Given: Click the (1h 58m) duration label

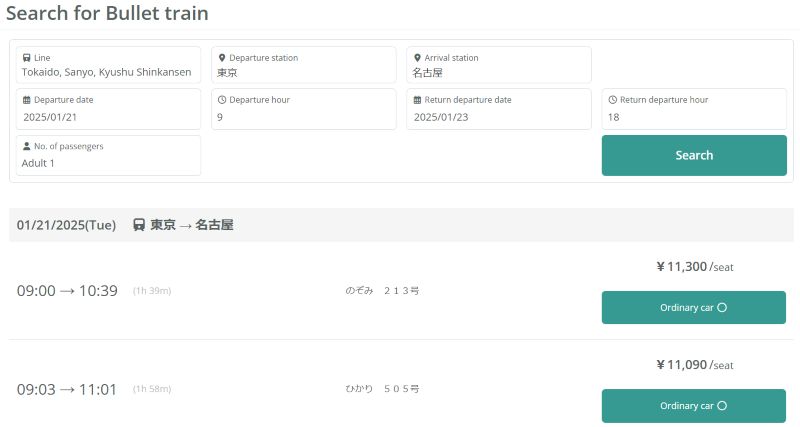Looking at the screenshot, I should coord(152,389).
